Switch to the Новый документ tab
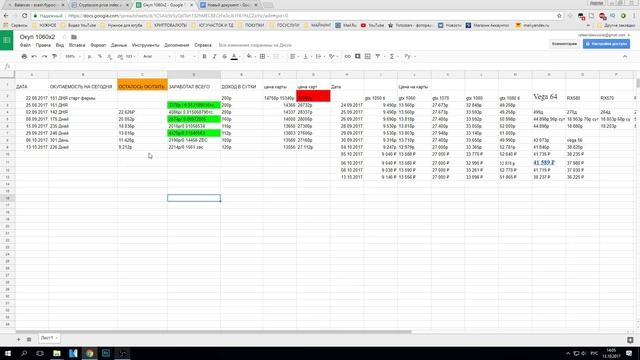Image resolution: width=640 pixels, height=360 pixels. coord(229,5)
